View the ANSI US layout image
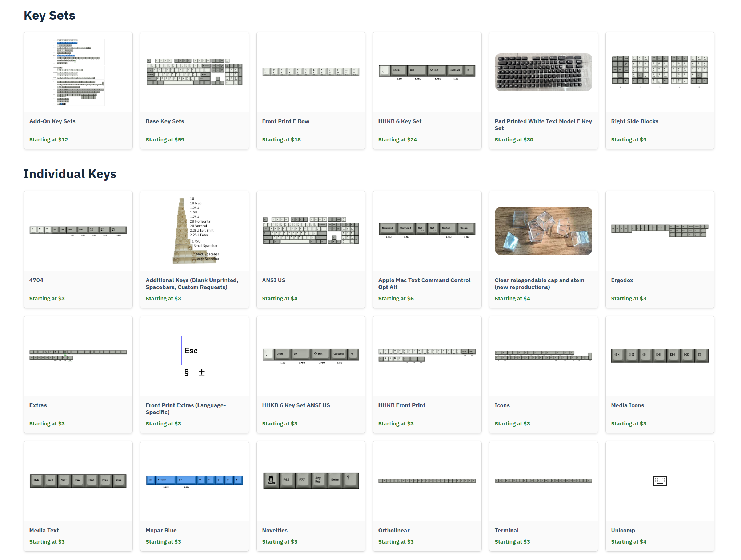 pyautogui.click(x=311, y=231)
